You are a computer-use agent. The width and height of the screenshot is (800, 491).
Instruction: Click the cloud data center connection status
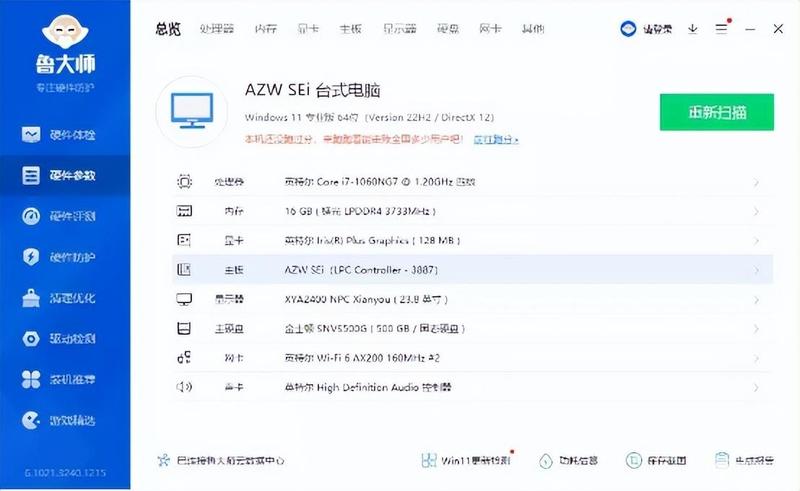(220, 460)
